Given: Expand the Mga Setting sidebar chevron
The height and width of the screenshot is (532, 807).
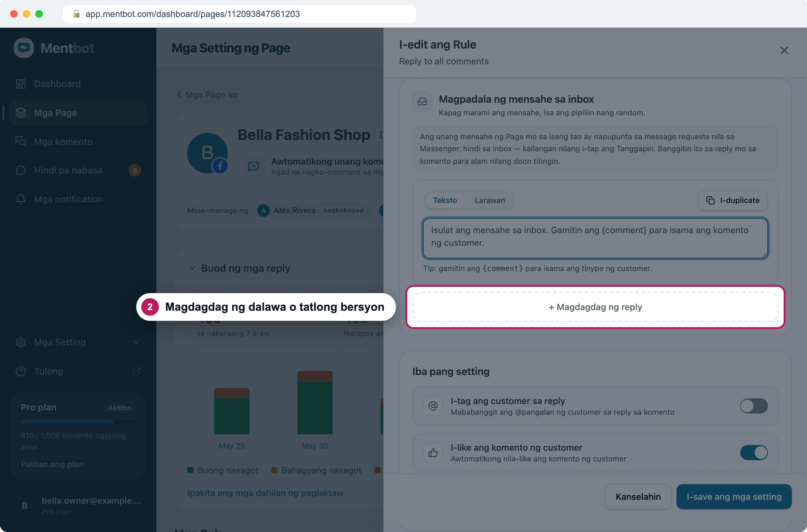Looking at the screenshot, I should point(136,342).
